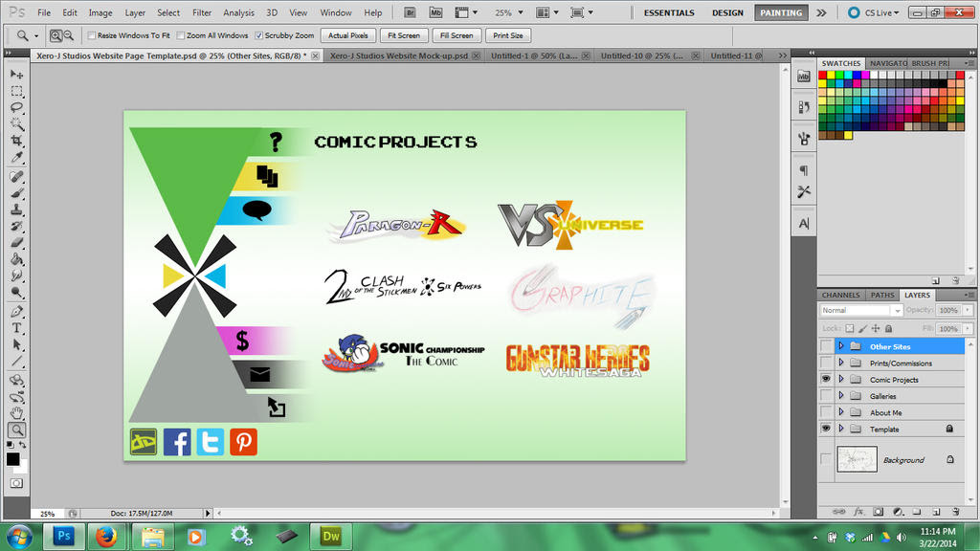Image resolution: width=980 pixels, height=551 pixels.
Task: Show the About Me layer group
Action: click(826, 412)
